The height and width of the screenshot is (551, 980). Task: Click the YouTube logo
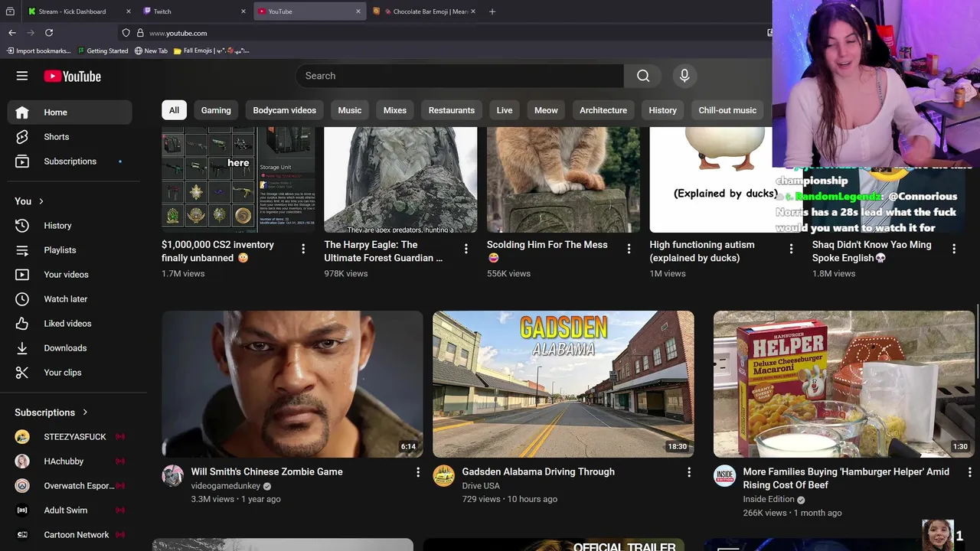72,76
